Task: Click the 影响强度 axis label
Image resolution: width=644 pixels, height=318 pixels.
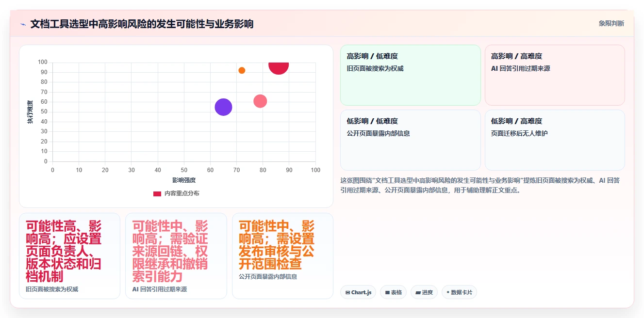Action: (184, 180)
